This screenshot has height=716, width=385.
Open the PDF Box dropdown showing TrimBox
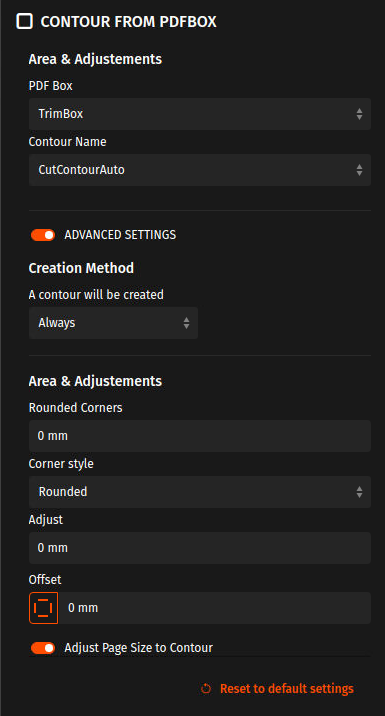[x=200, y=114]
